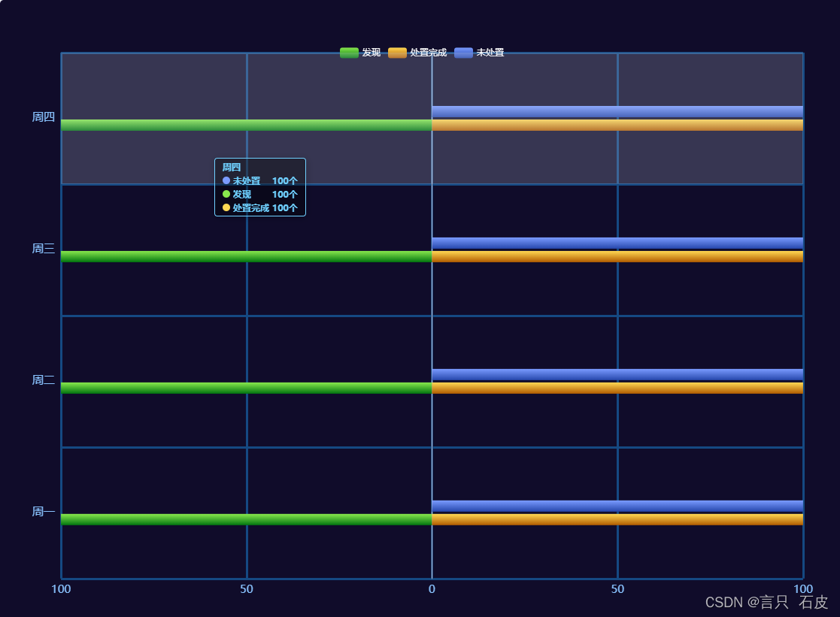840x617 pixels.
Task: Click the tooltip row 发现 100个
Action: [x=260, y=195]
